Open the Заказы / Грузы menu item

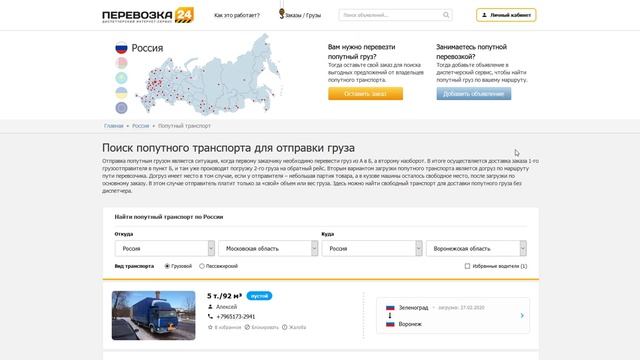click(303, 15)
